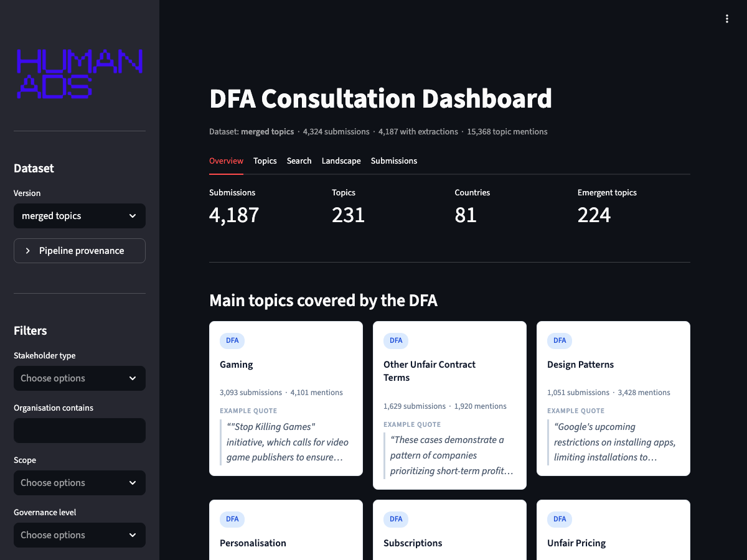Click the DFA badge on Unfair Pricing card

point(560,519)
